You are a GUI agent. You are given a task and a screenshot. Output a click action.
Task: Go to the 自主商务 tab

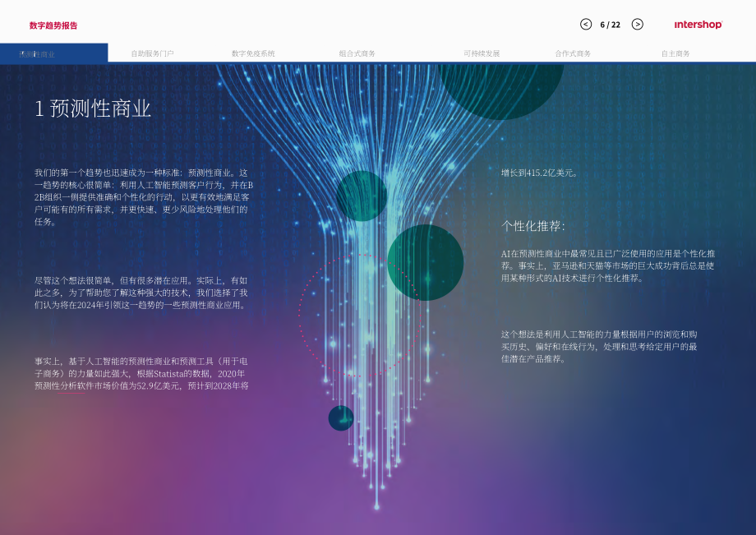tap(675, 53)
